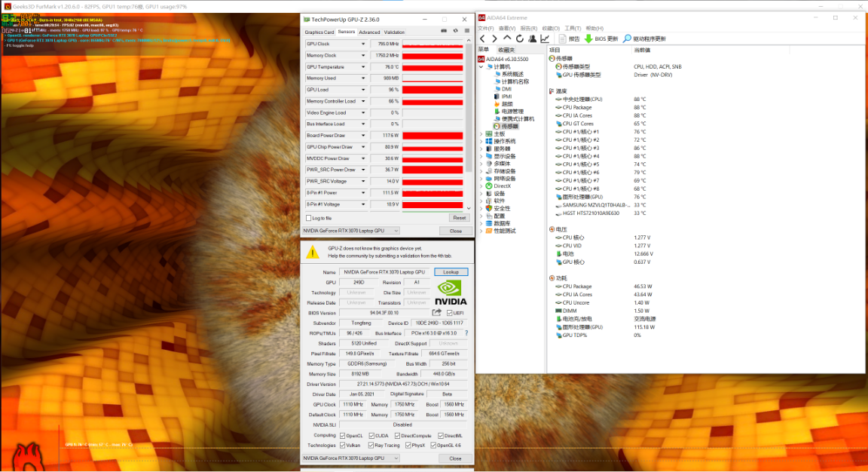Viewport: 868px width, 472px height.
Task: Click the GPU Temperature red sensor graph
Action: point(432,67)
